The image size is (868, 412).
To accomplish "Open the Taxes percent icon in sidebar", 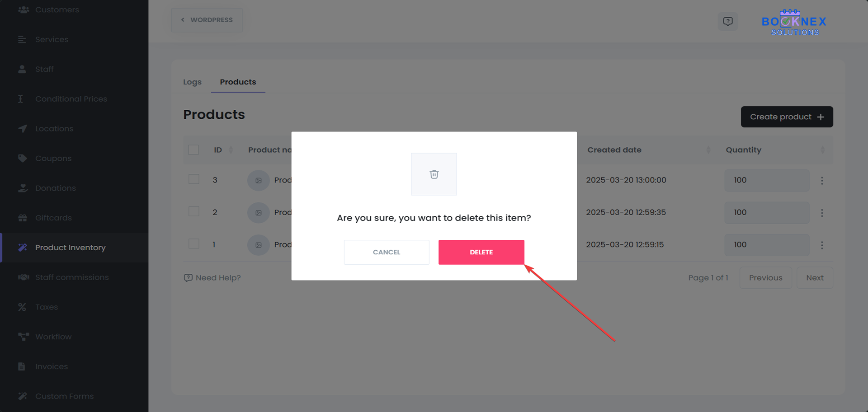I will (x=22, y=307).
